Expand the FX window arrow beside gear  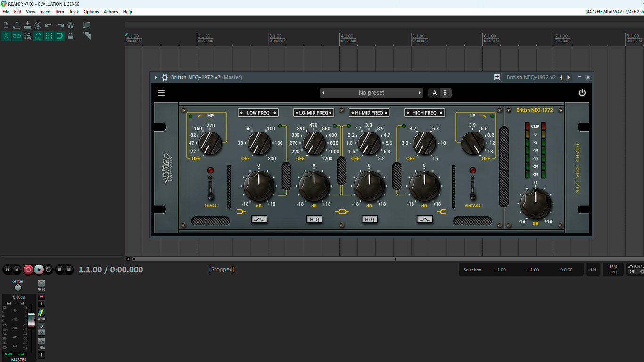click(156, 77)
